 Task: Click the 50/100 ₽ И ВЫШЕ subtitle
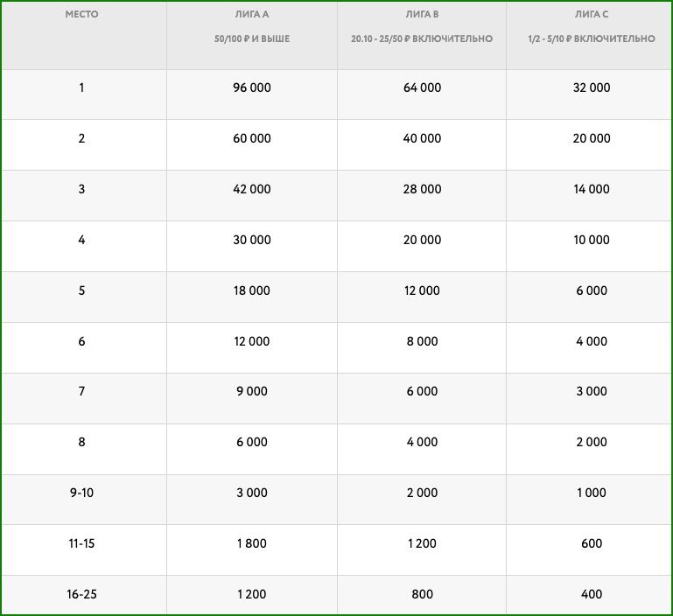pos(252,39)
